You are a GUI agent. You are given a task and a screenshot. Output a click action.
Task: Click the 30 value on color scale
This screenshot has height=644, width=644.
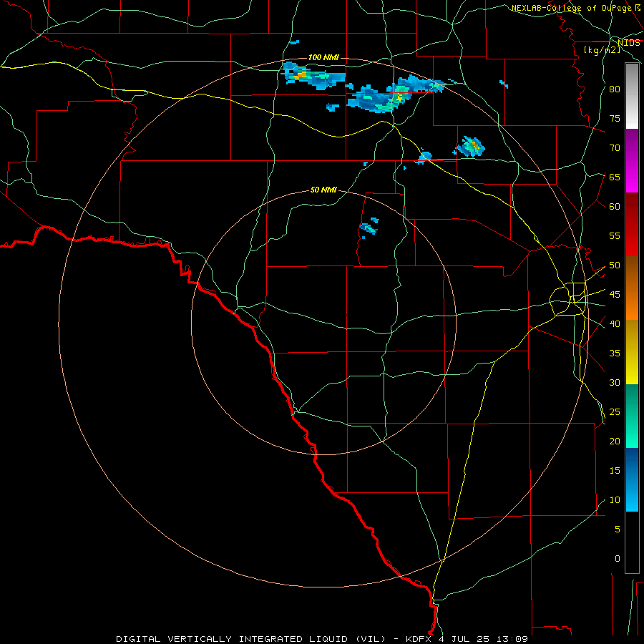pos(615,382)
